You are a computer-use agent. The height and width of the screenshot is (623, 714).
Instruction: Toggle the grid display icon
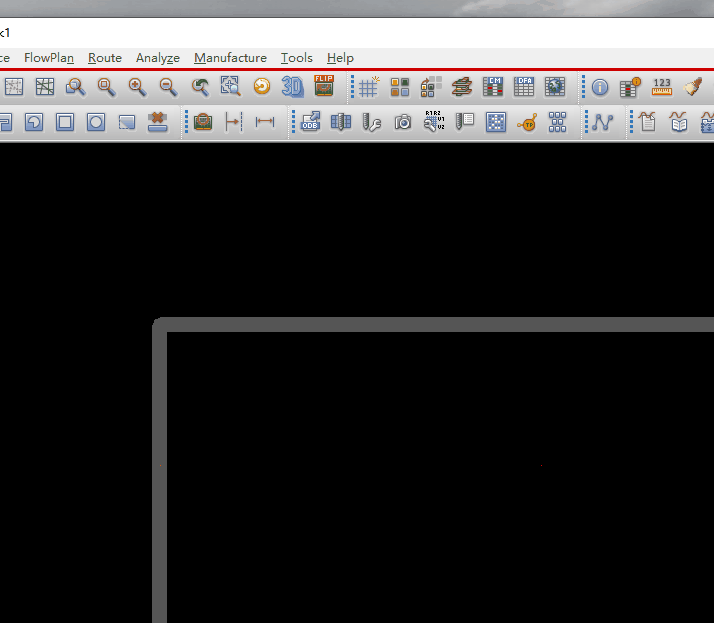pyautogui.click(x=369, y=87)
